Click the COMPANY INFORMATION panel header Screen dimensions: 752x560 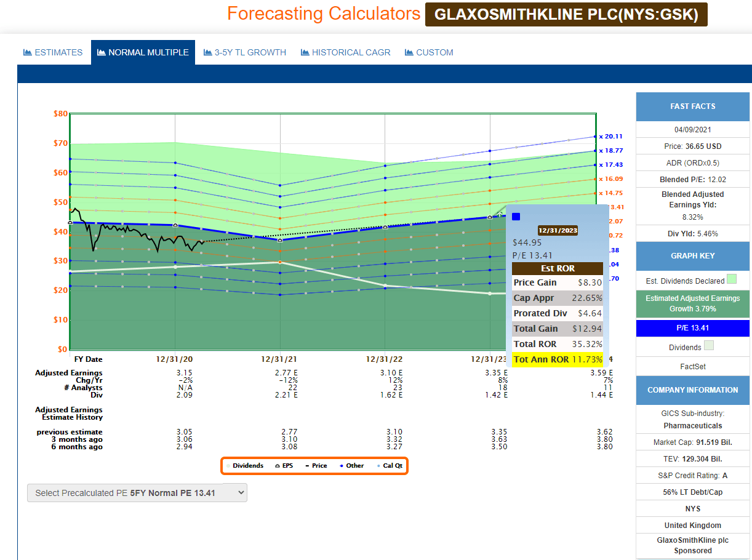coord(692,390)
